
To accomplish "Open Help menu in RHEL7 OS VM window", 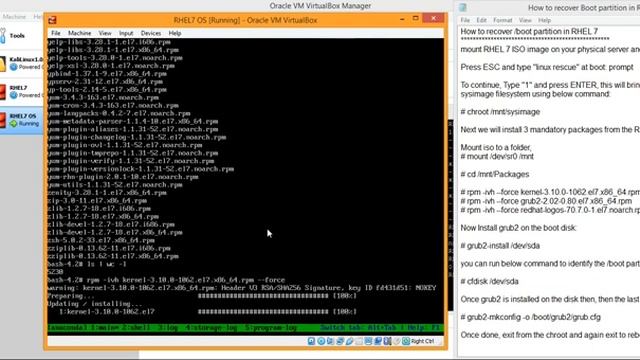I will 175,33.
